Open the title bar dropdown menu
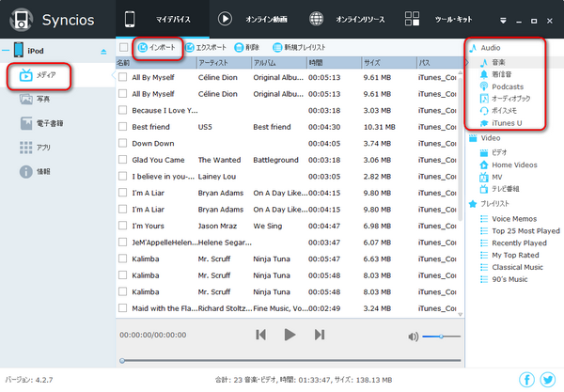The image size is (564, 392). pos(503,21)
